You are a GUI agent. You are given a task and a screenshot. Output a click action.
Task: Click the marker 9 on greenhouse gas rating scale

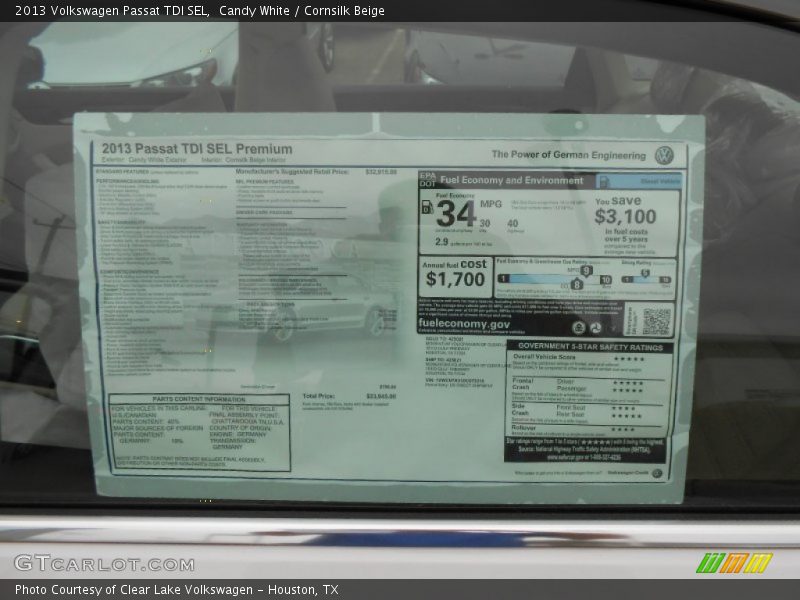click(x=586, y=271)
